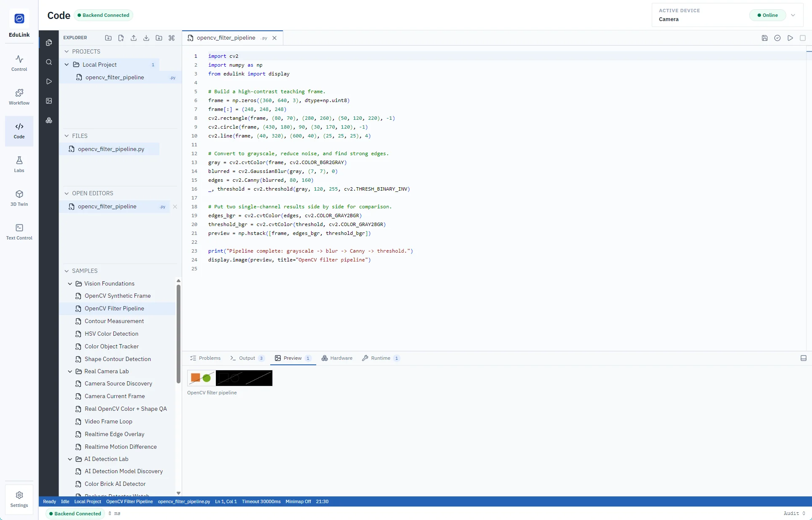812x520 pixels.
Task: Open the Shape Contour Detection sample
Action: coord(118,359)
